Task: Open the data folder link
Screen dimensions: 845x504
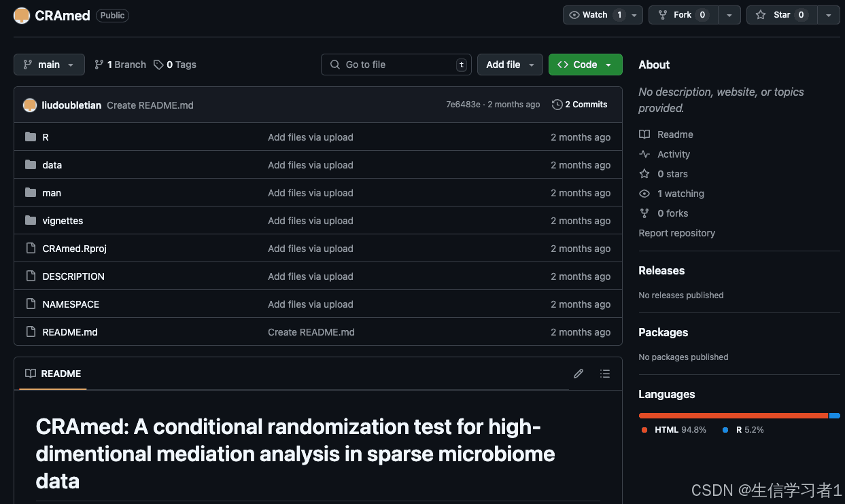Action: click(x=52, y=165)
